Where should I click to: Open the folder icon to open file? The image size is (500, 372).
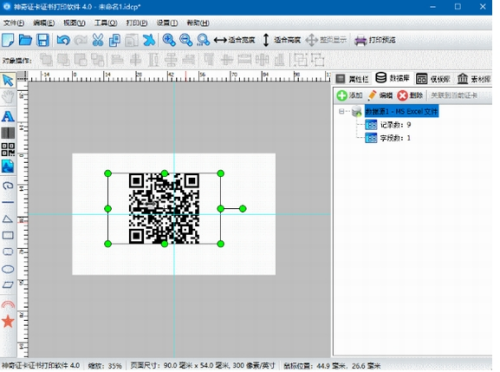pos(25,40)
